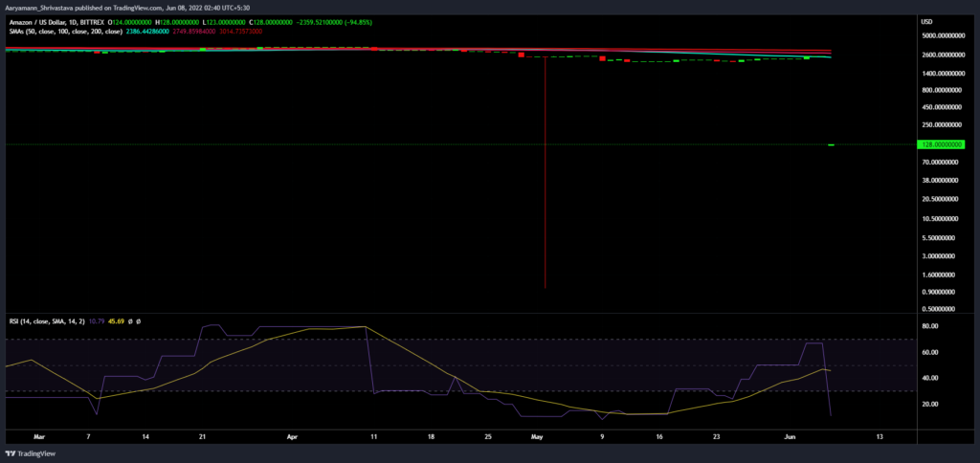Click the isolated green candle at 128
The width and height of the screenshot is (980, 463).
(832, 145)
